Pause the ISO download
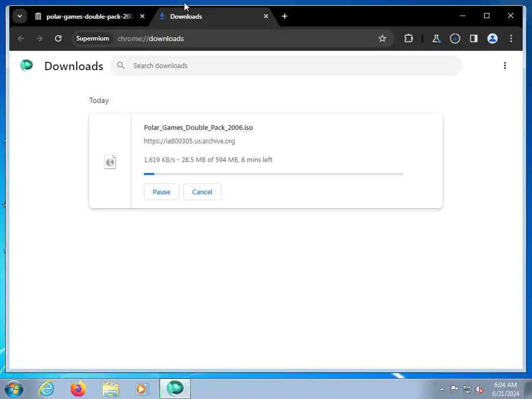Image resolution: width=532 pixels, height=399 pixels. click(162, 192)
